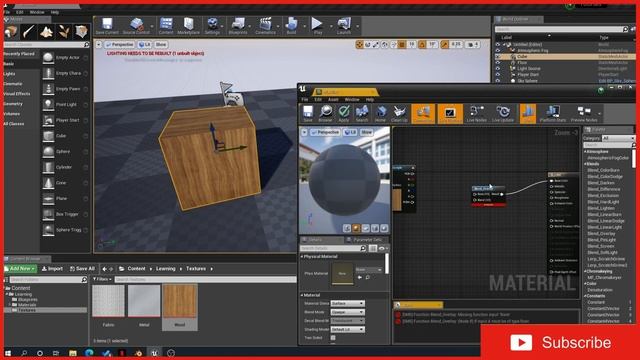Click Home in the material editor toolbar

click(x=380, y=113)
